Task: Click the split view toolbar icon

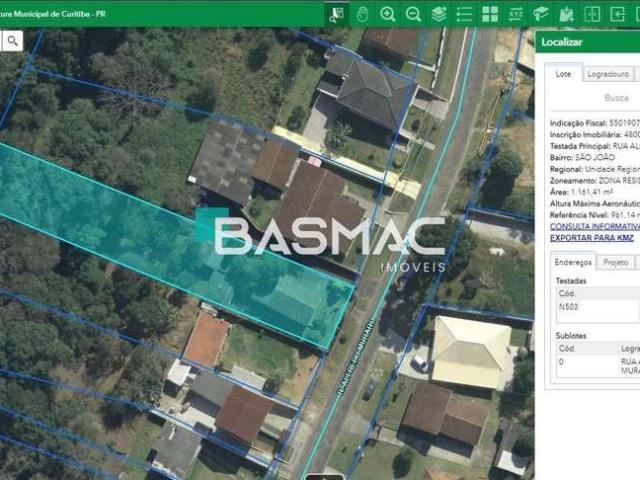Action: pos(593,14)
